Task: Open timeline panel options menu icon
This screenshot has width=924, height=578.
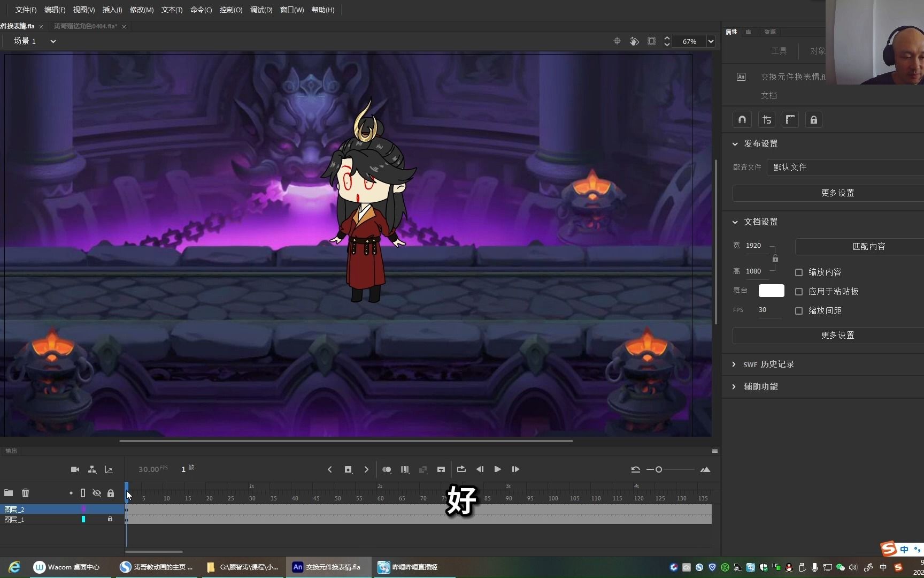Action: (714, 451)
